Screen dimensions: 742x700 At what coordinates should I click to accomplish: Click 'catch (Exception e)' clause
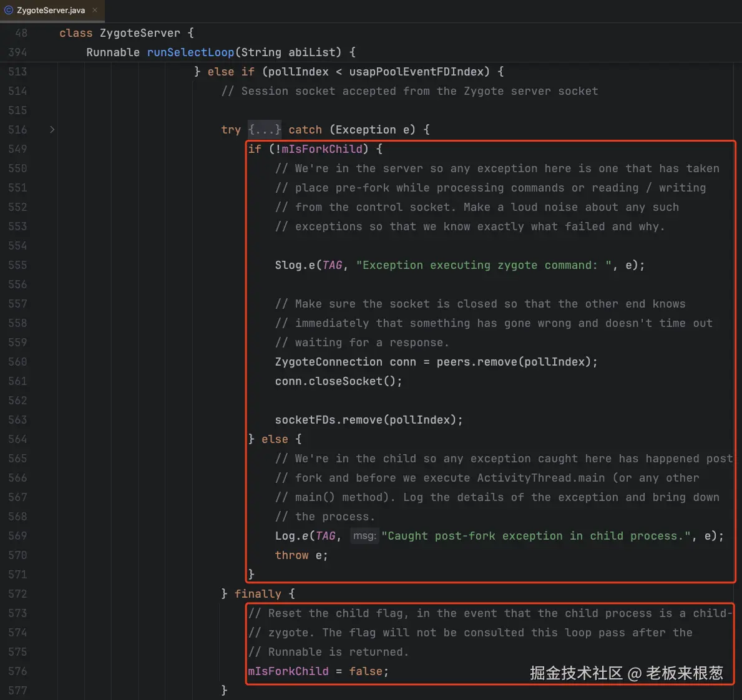point(352,130)
